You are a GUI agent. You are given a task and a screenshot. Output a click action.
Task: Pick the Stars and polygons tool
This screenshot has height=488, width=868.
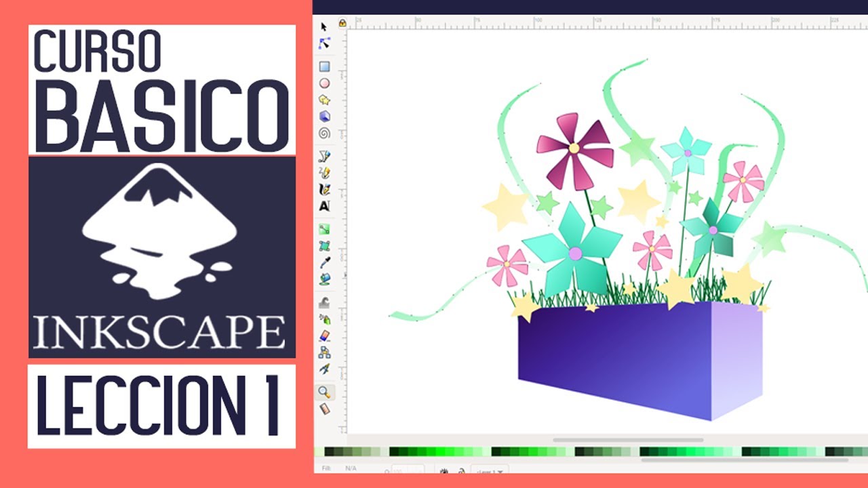[x=324, y=100]
